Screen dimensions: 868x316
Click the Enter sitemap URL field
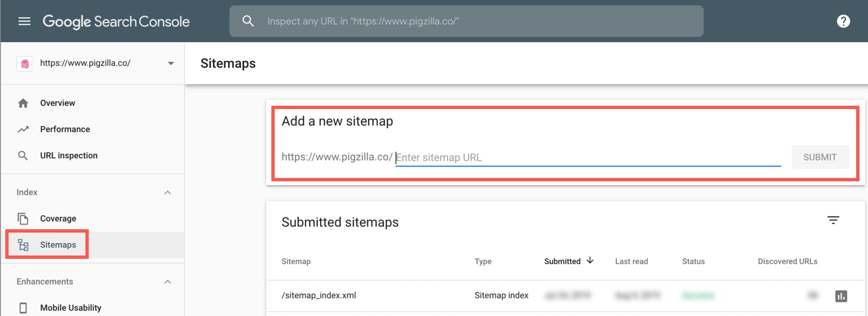[x=588, y=158]
